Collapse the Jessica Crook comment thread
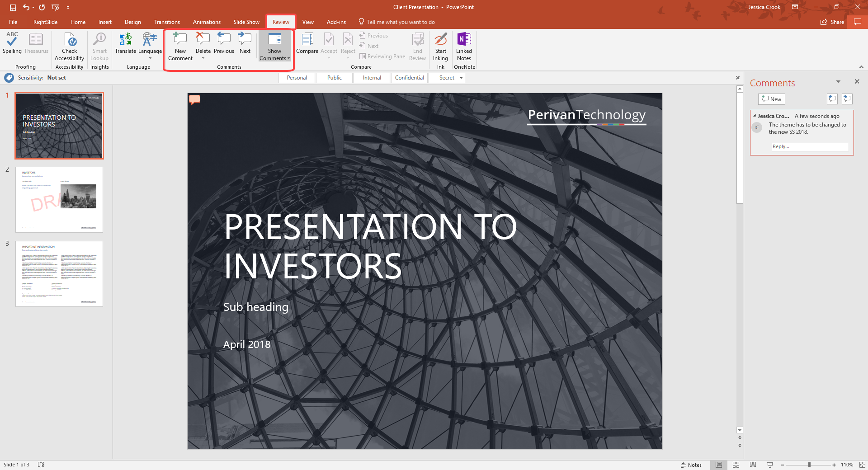Screen dimensions: 868x470 click(755, 116)
